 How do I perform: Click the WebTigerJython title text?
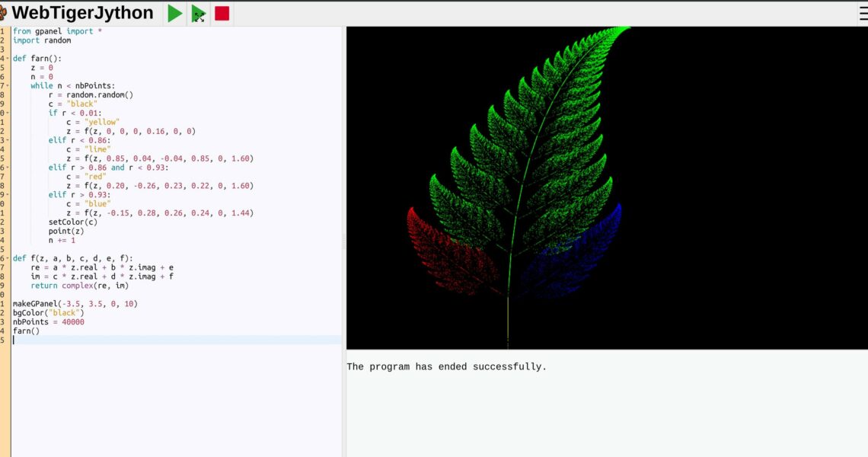(x=82, y=13)
